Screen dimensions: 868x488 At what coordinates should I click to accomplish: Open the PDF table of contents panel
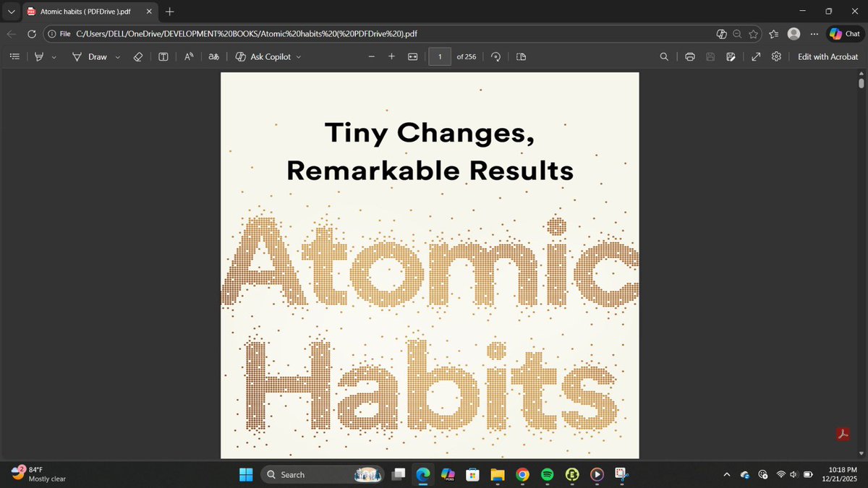tap(14, 56)
